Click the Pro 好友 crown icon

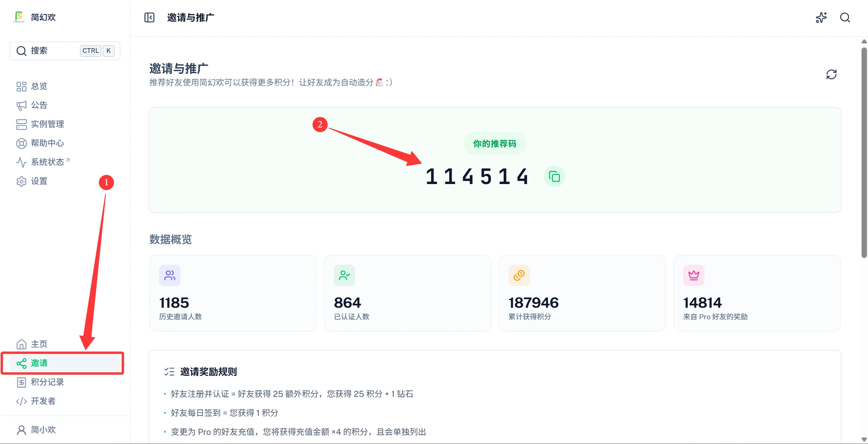pyautogui.click(x=694, y=275)
